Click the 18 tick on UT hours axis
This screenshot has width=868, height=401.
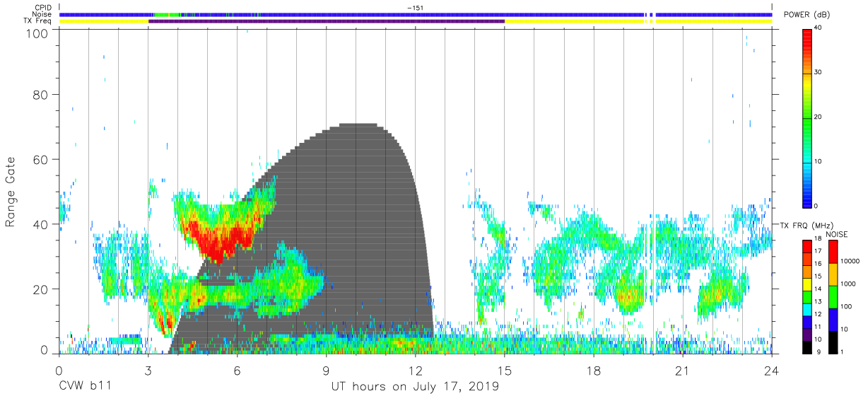coord(593,371)
